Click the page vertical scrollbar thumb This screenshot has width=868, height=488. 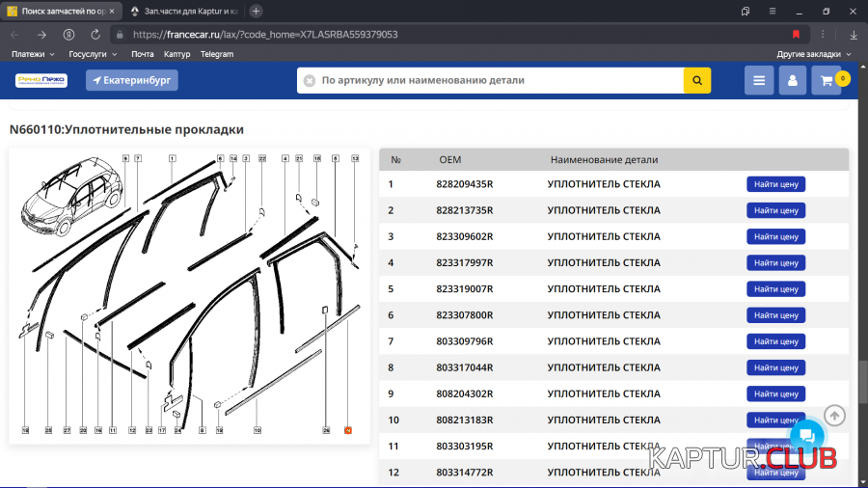coord(861,376)
